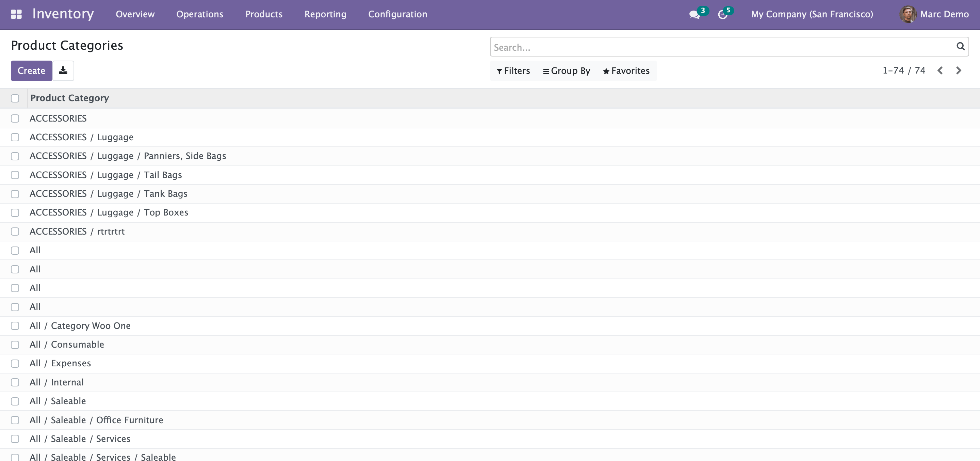Expand the Filters dropdown
This screenshot has width=980, height=461.
(x=513, y=71)
